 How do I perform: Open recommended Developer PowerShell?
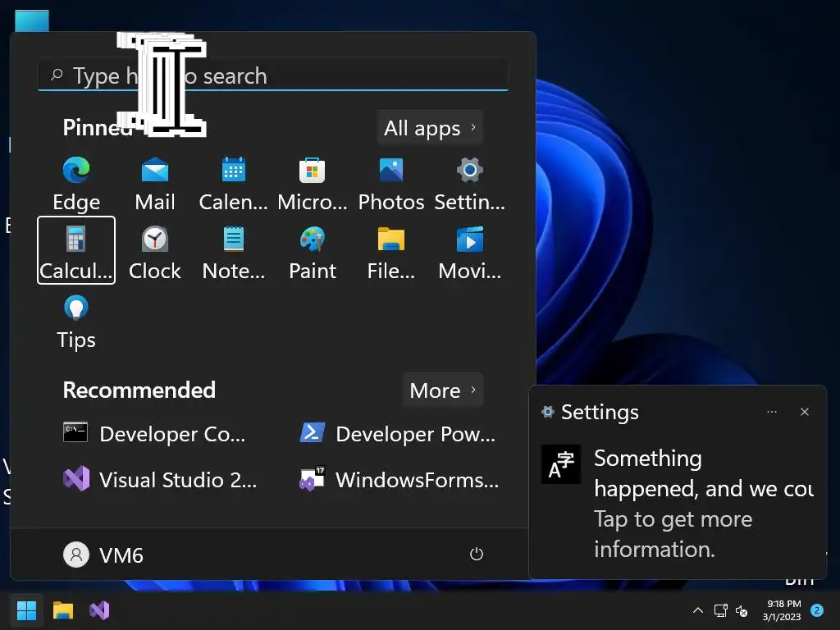click(398, 433)
